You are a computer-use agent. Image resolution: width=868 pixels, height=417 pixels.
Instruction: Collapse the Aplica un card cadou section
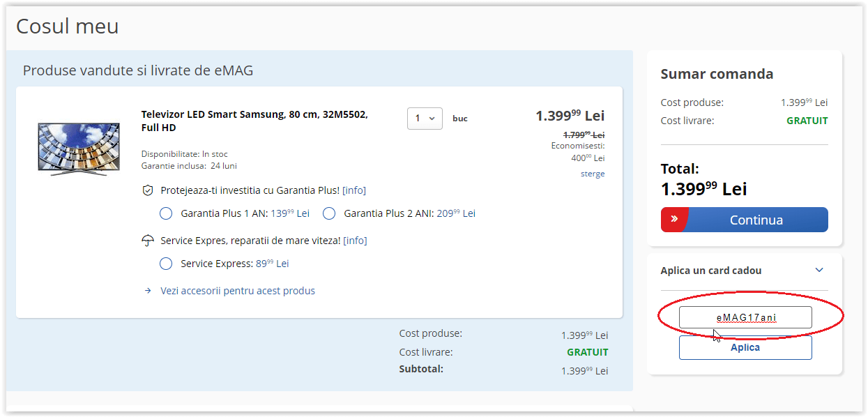pyautogui.click(x=819, y=271)
